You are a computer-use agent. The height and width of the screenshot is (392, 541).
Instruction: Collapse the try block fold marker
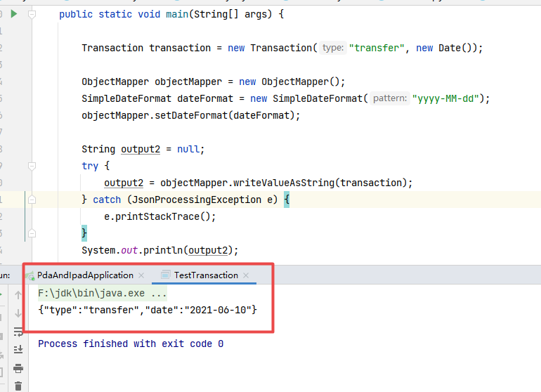[32, 166]
